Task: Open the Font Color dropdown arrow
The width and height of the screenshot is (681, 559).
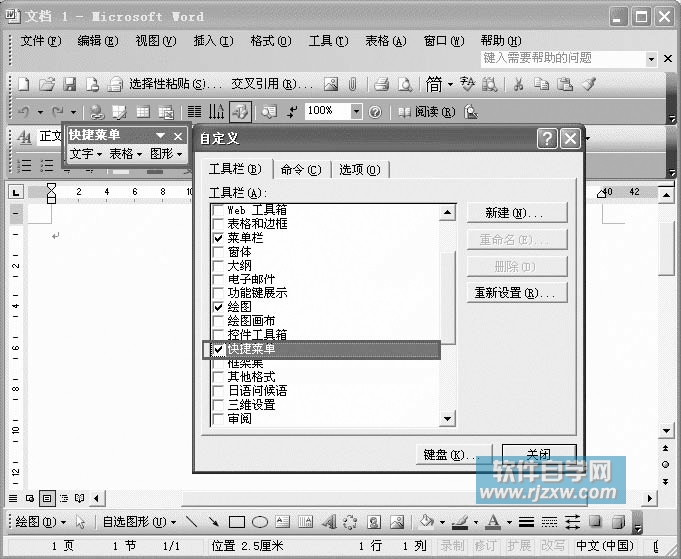Action: click(509, 522)
